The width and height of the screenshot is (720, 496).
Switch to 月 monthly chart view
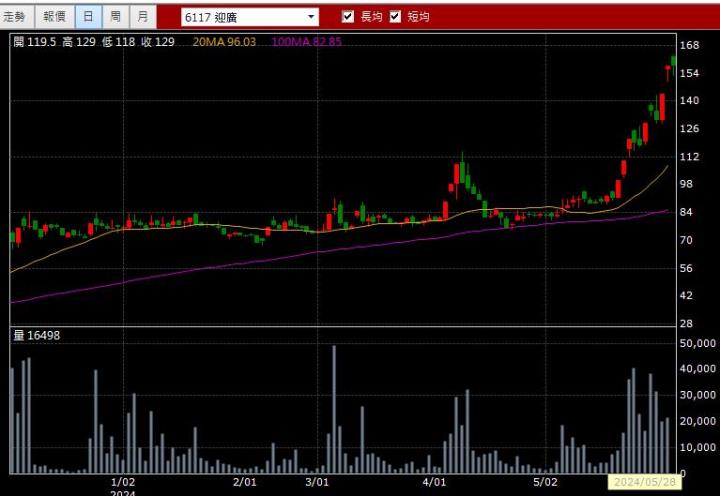pyautogui.click(x=144, y=17)
